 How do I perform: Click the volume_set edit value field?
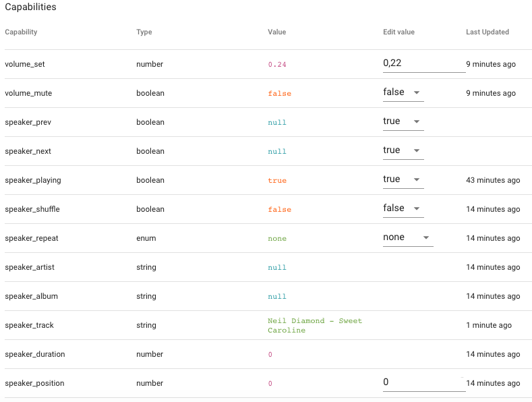coord(423,63)
